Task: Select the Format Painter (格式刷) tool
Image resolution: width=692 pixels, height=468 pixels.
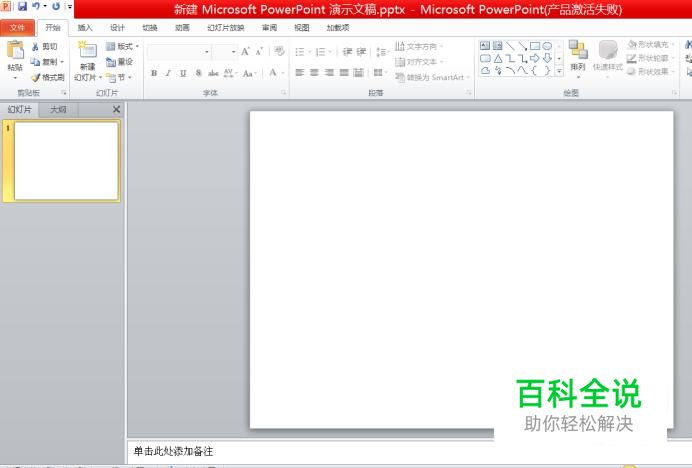Action: [x=47, y=77]
